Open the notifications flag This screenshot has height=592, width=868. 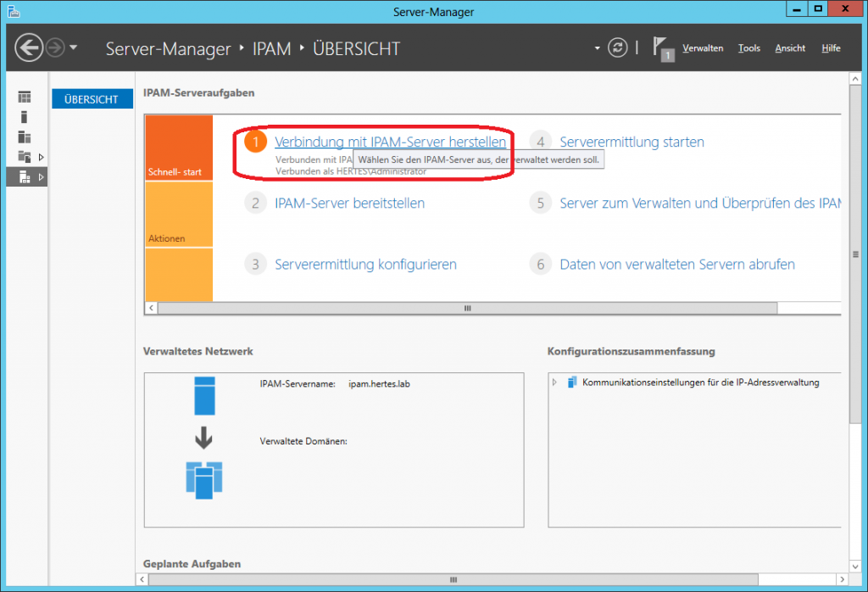tap(664, 47)
